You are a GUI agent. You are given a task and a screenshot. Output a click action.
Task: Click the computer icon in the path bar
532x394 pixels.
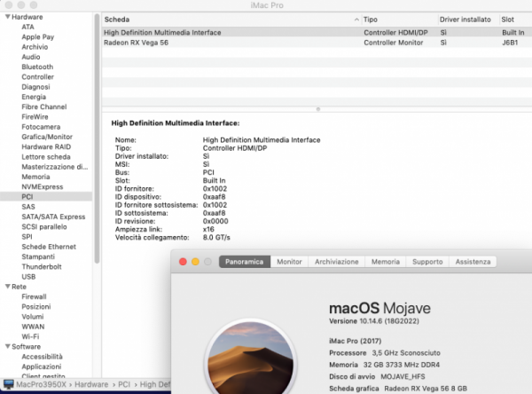[10, 384]
